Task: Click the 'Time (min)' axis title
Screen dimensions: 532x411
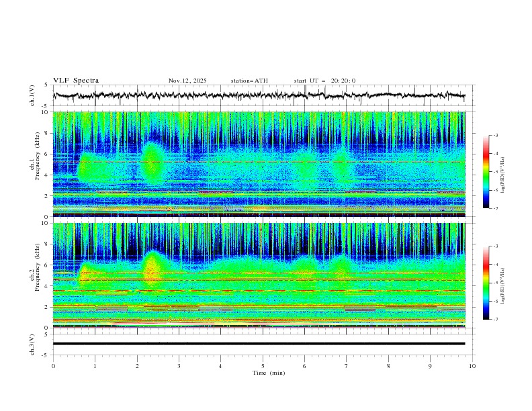Action: pos(269,373)
